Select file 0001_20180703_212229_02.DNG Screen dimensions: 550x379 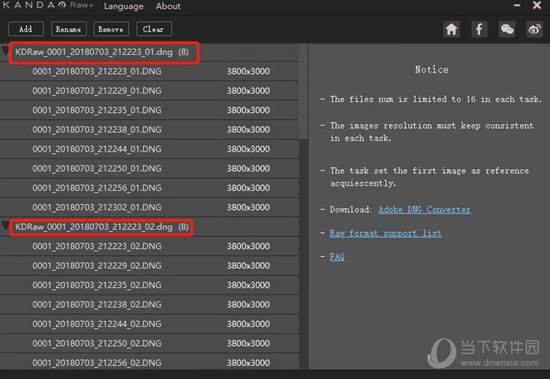point(149,266)
